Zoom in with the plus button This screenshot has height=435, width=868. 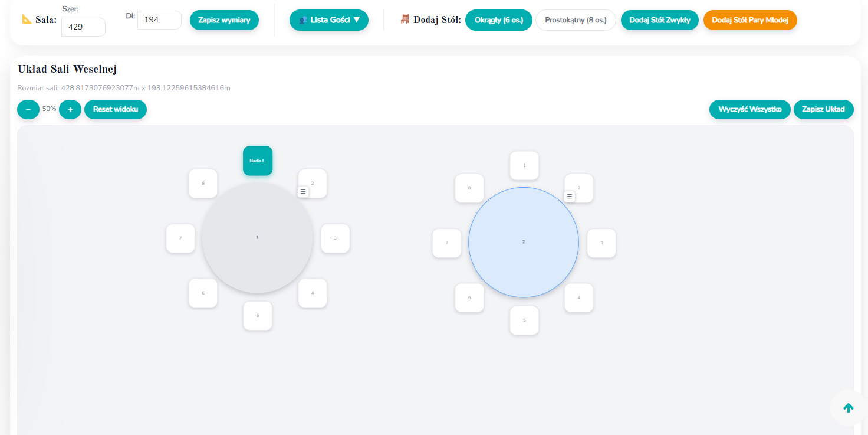[x=70, y=109]
